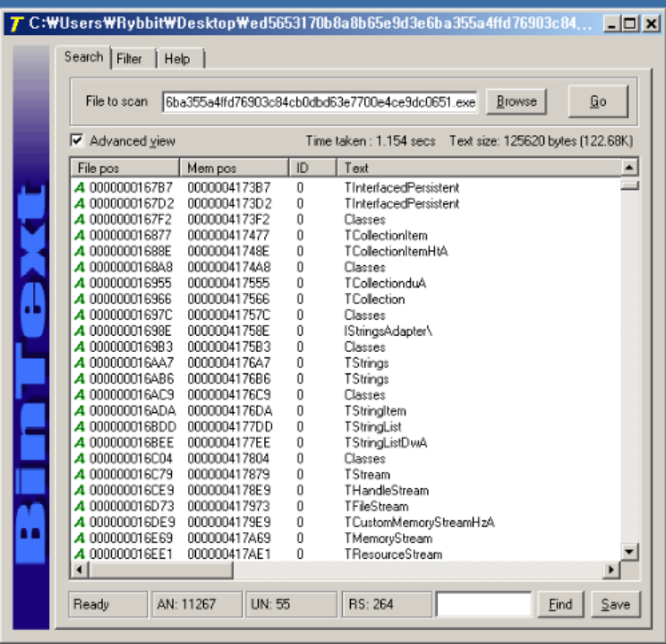Click ANSI icon on row 000000016BEE
The height and width of the screenshot is (644, 666).
80,442
